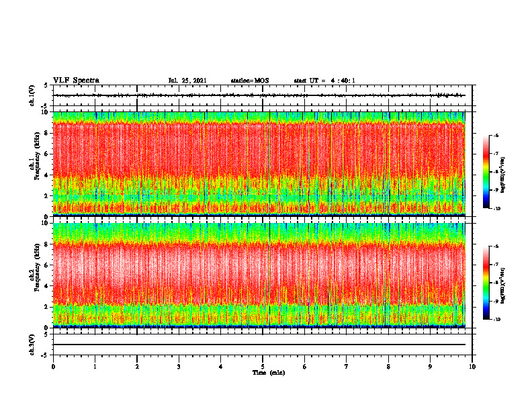Click the "ch.3(V)" waveform axis label
The width and height of the screenshot is (532, 411).
point(32,345)
